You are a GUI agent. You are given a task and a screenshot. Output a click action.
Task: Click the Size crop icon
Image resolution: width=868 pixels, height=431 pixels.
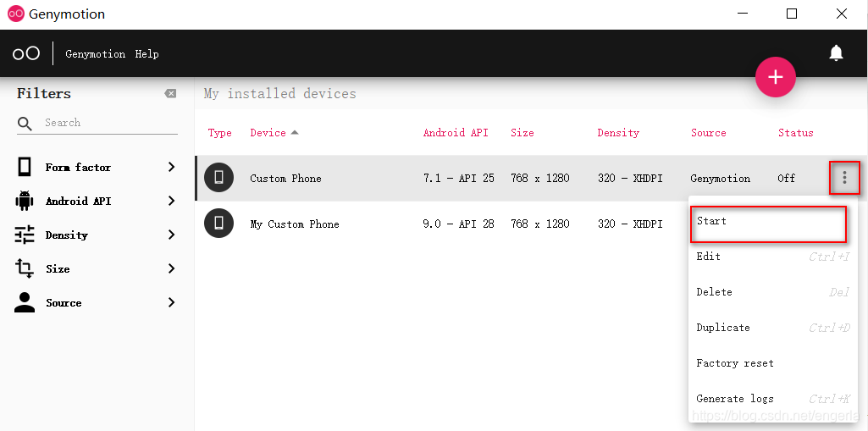point(25,269)
